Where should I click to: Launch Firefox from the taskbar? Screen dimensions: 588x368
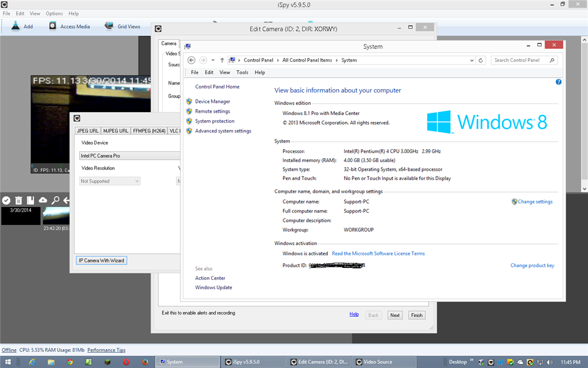(x=145, y=362)
